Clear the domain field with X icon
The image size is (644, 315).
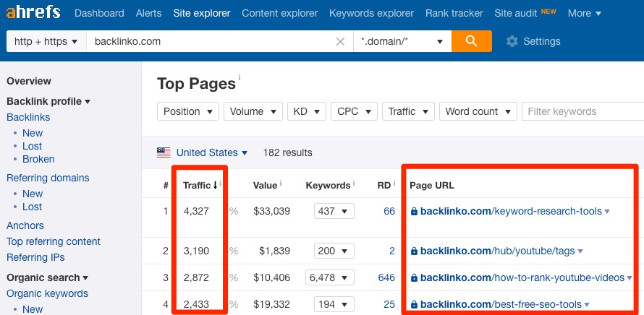[340, 42]
